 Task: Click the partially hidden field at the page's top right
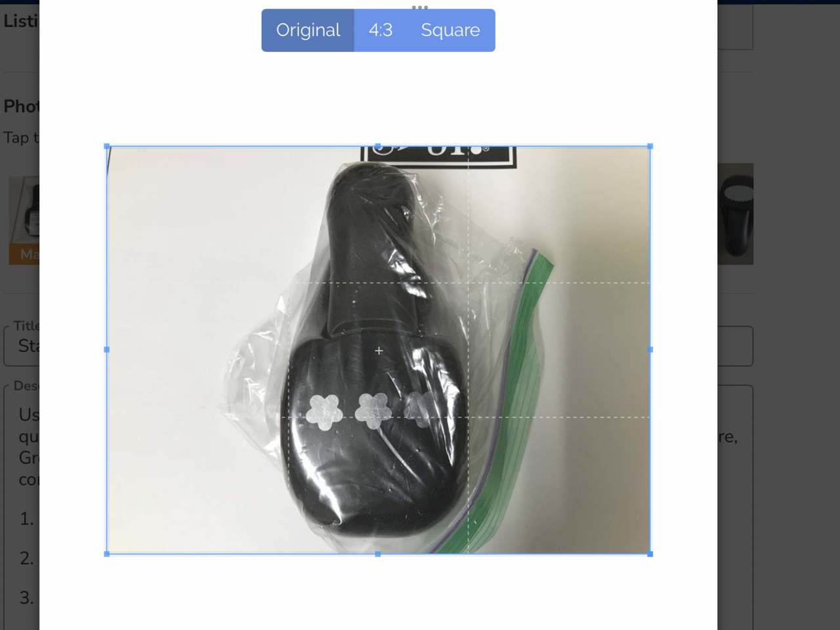735,26
